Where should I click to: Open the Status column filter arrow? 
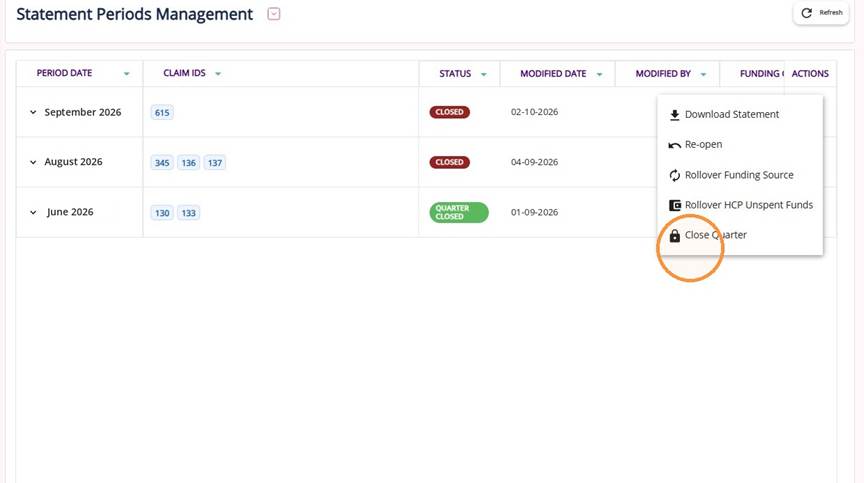484,74
